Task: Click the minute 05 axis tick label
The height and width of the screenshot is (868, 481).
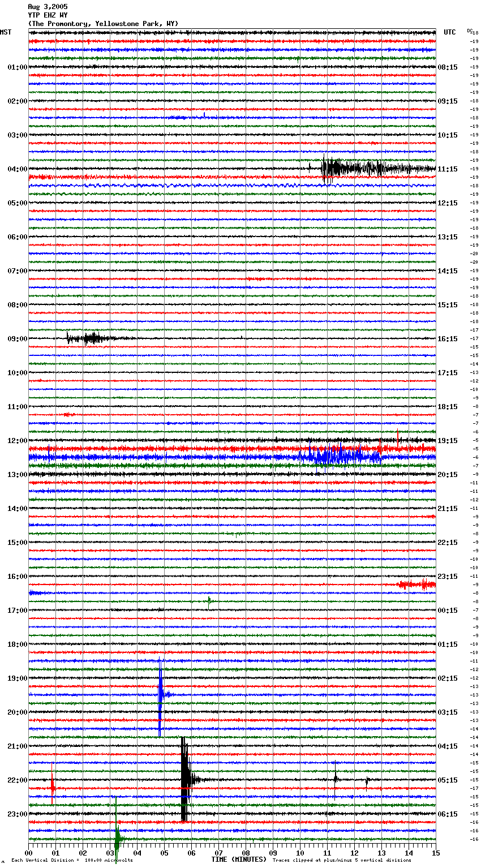Action: tap(165, 853)
